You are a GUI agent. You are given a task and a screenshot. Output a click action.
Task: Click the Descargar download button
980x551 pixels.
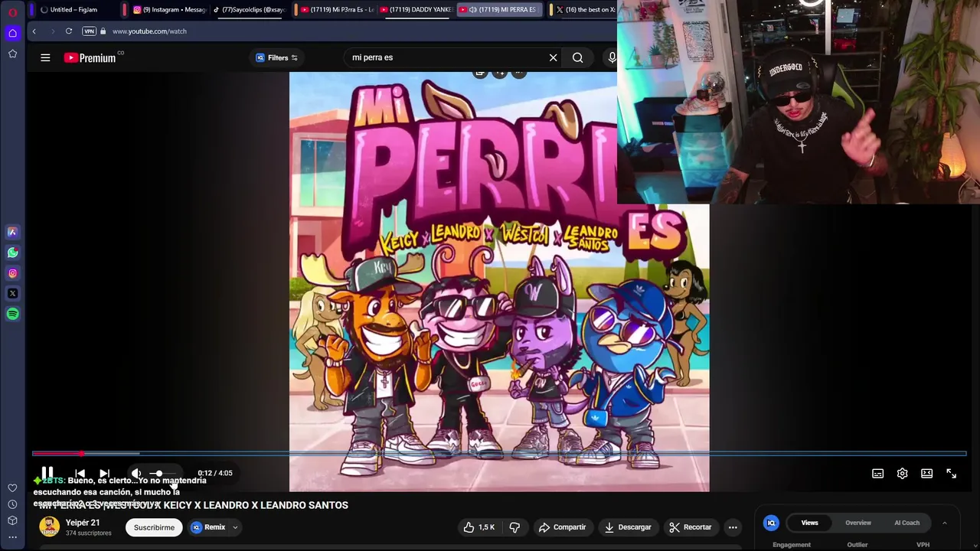click(x=628, y=527)
